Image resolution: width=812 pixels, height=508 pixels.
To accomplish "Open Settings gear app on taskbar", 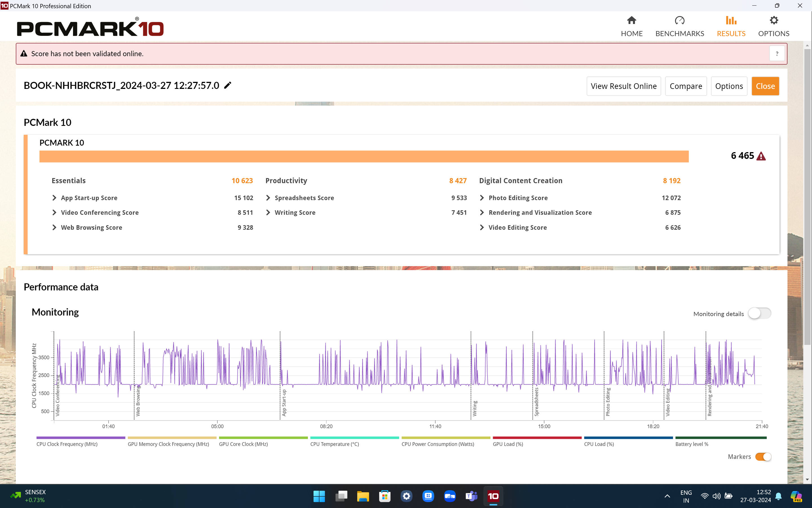I will pyautogui.click(x=406, y=496).
